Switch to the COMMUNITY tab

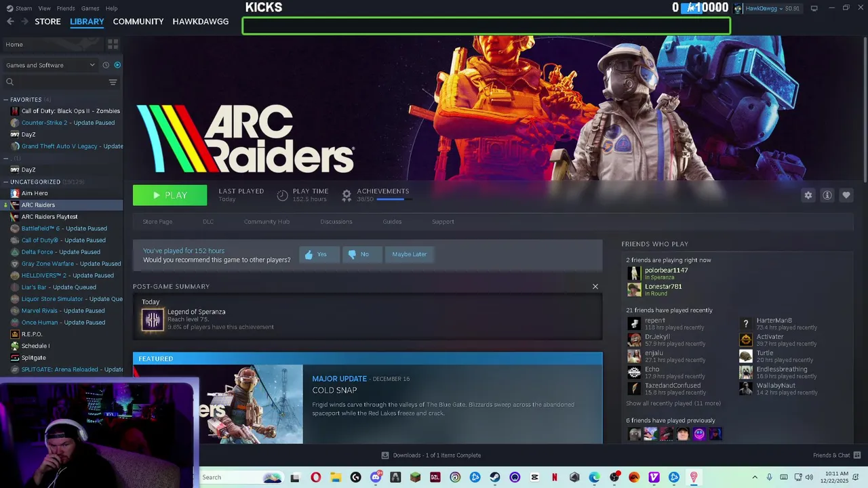[138, 22]
